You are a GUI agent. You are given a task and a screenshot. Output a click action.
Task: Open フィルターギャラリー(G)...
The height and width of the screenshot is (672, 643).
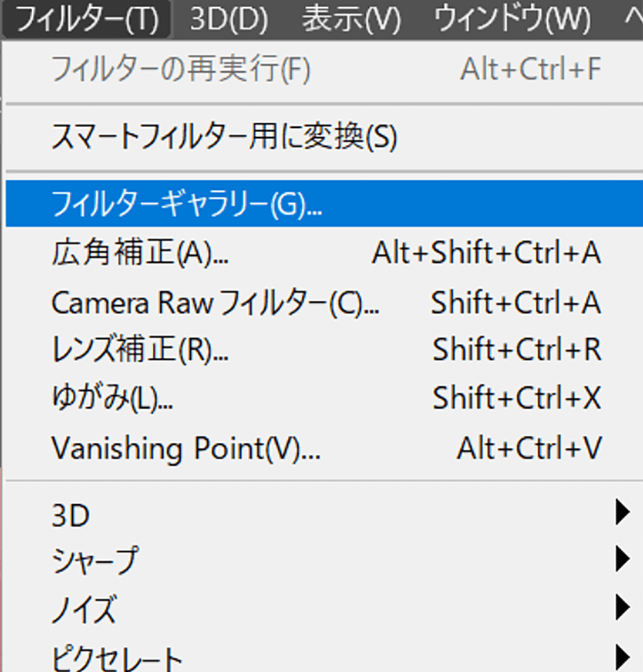click(187, 205)
